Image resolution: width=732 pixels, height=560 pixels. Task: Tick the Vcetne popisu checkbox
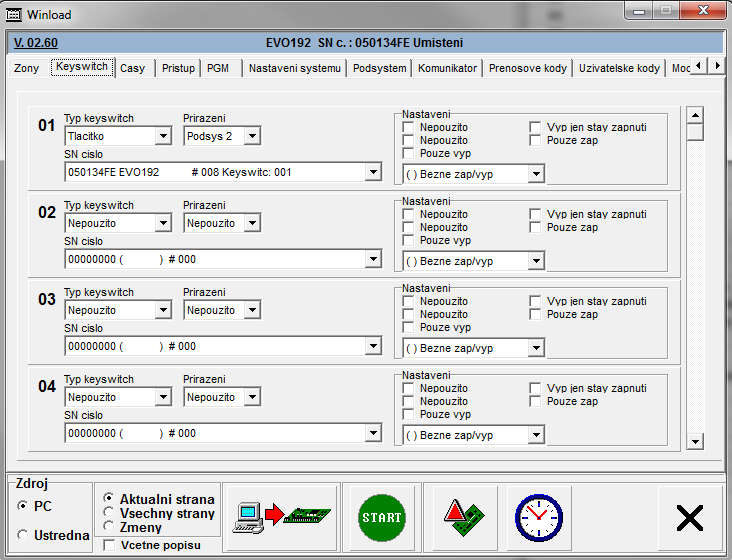[110, 545]
